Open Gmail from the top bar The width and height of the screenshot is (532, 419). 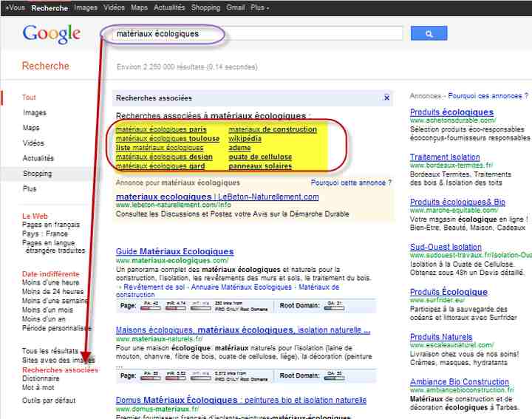pyautogui.click(x=236, y=7)
